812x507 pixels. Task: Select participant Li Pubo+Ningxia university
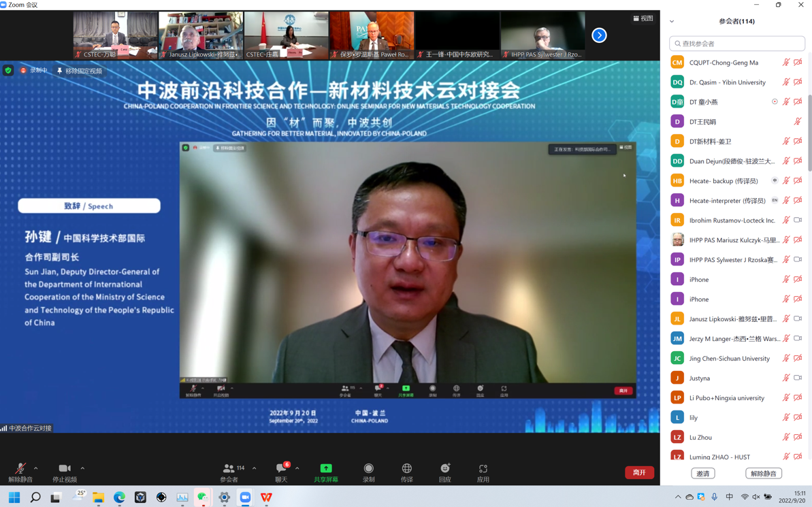tap(737, 397)
